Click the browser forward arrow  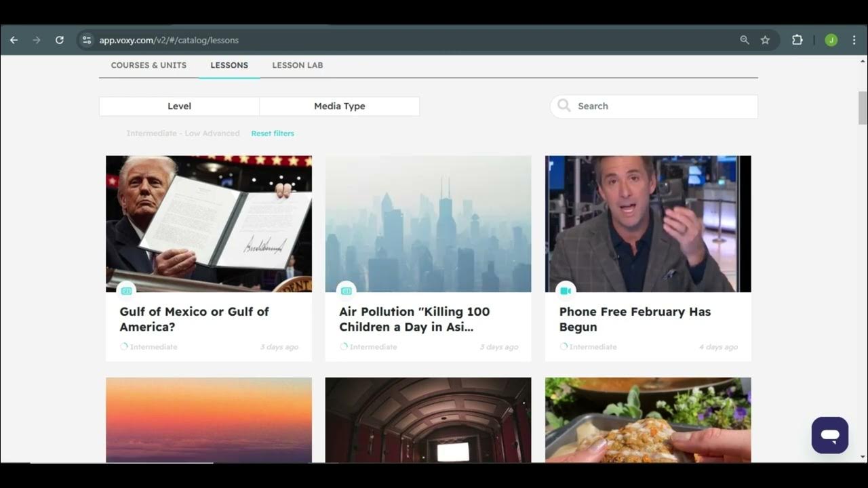click(x=37, y=40)
